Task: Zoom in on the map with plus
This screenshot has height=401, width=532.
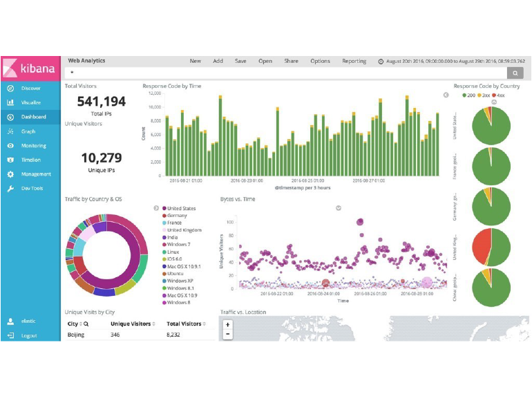Action: coord(228,325)
